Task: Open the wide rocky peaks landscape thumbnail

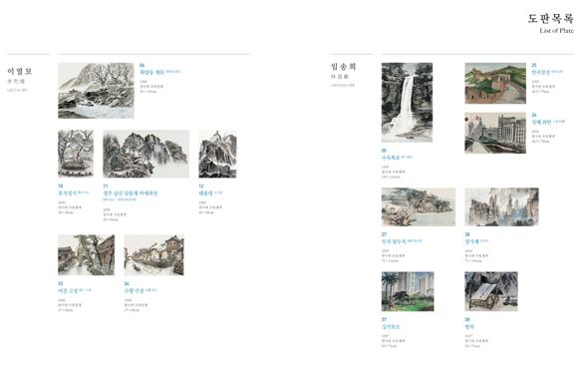Action: tap(147, 154)
